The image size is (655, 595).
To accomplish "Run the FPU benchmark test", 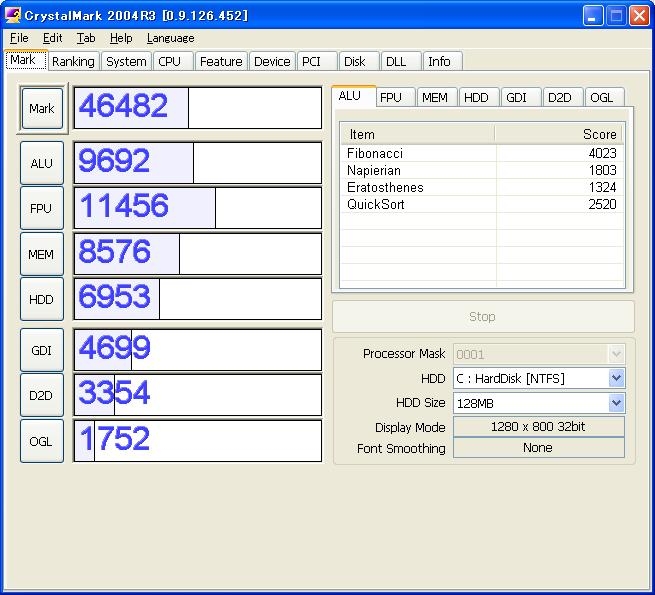I will (41, 208).
